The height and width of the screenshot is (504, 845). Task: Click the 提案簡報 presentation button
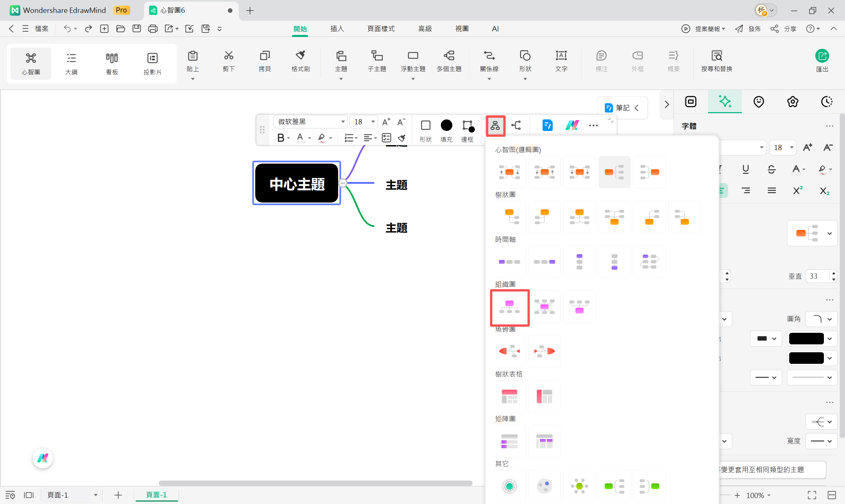[708, 28]
